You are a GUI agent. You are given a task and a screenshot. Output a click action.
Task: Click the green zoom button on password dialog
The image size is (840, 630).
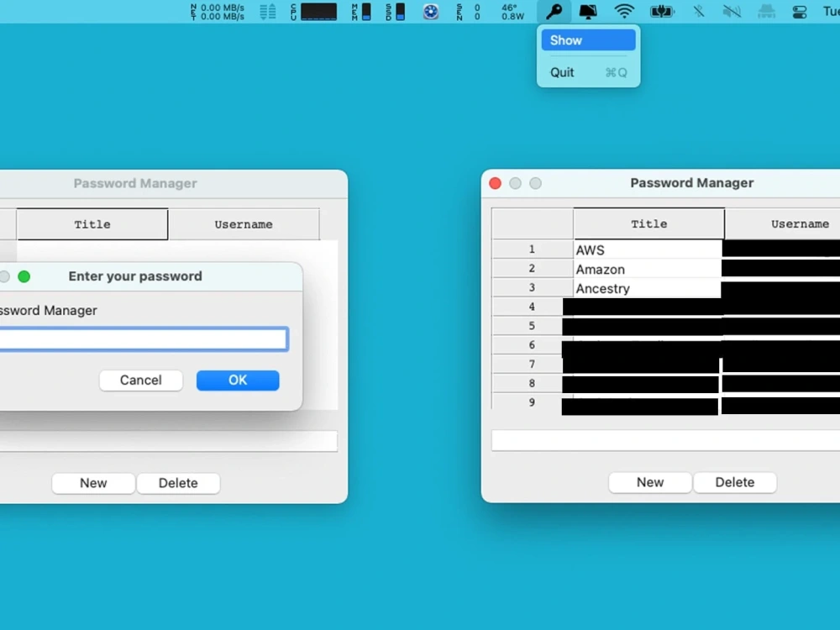tap(24, 276)
